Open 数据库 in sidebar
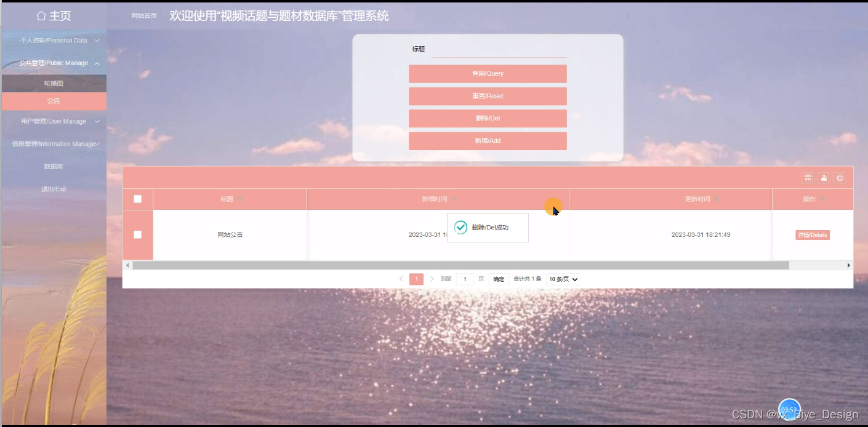Viewport: 868px width, 427px height. point(54,167)
